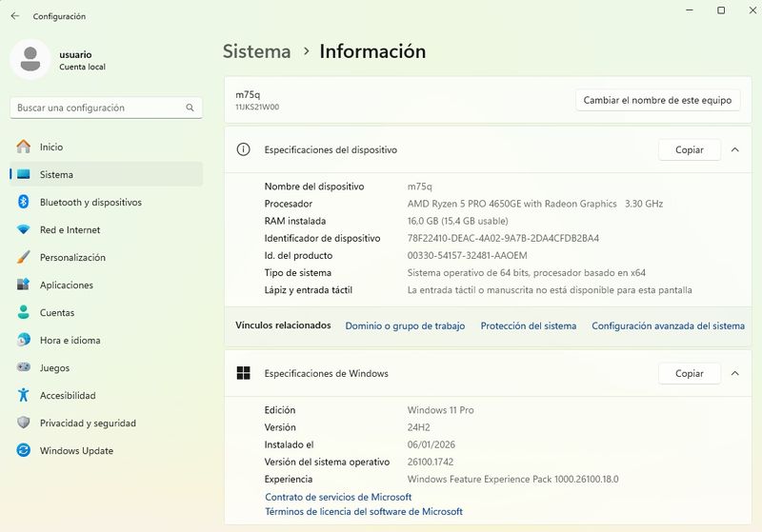
Task: Go to Red e Internet settings
Action: point(107,229)
